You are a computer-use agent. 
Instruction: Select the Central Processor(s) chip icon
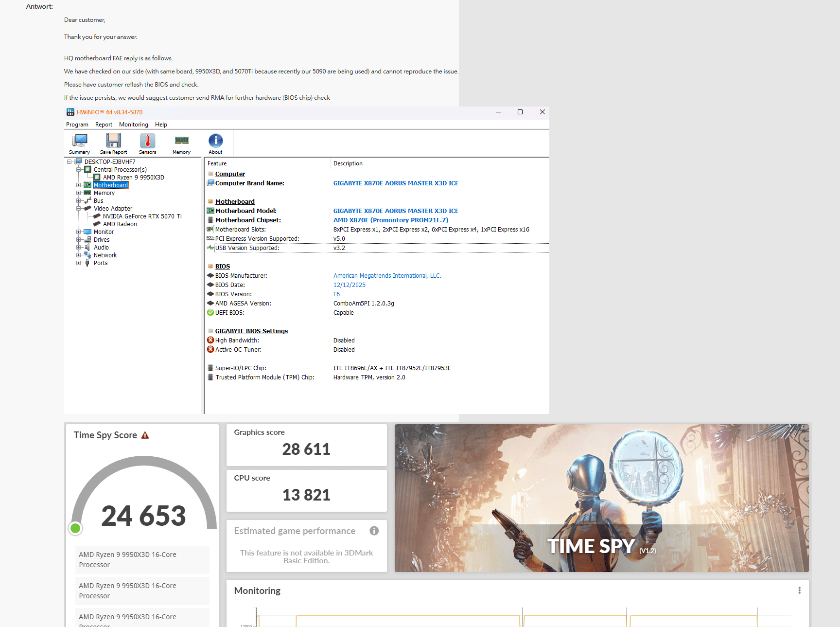click(x=87, y=169)
